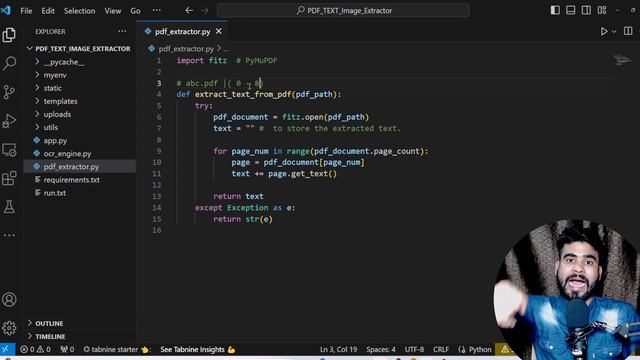Customize the editor layout
The image size is (640, 360).
click(x=602, y=11)
